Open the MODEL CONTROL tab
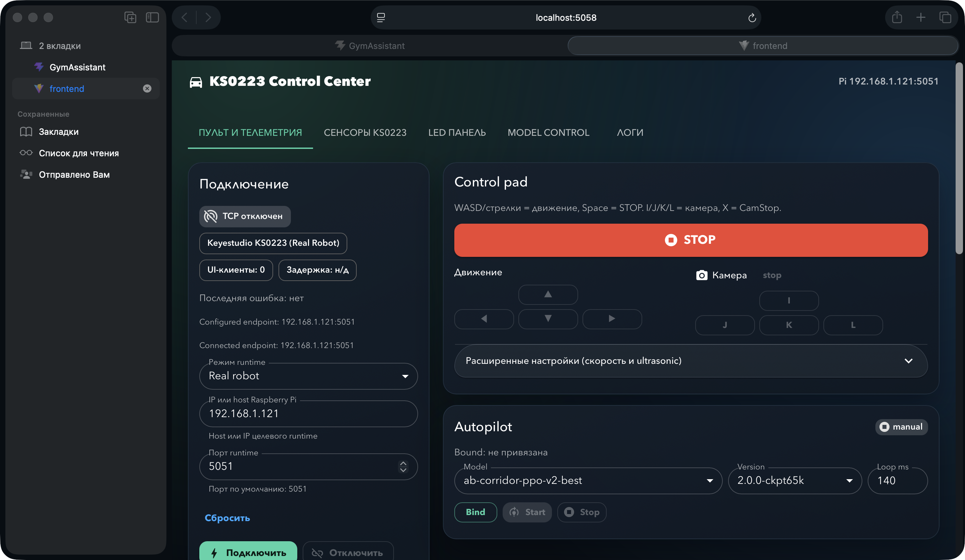Screen dimensions: 965x560 [x=548, y=132]
